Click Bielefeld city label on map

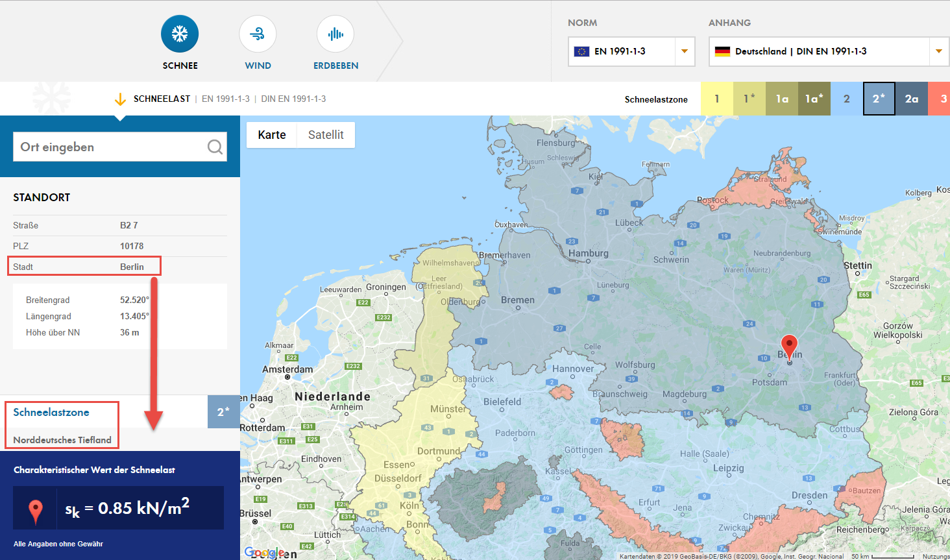coord(502,402)
